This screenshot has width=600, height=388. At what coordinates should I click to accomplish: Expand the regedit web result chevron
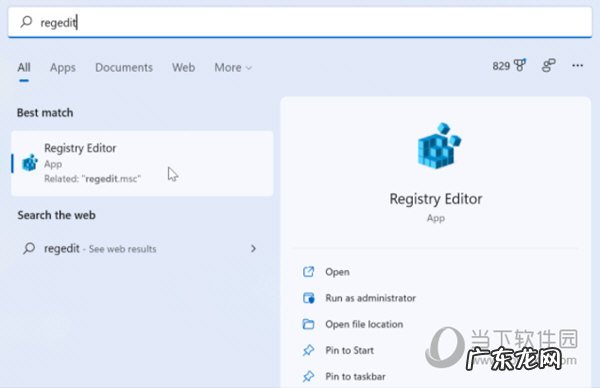click(253, 249)
